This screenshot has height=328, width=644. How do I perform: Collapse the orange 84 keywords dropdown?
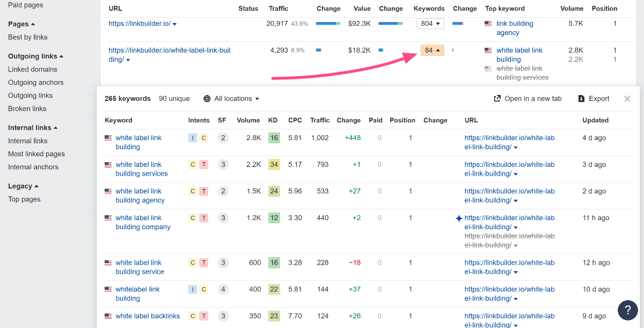(x=432, y=50)
